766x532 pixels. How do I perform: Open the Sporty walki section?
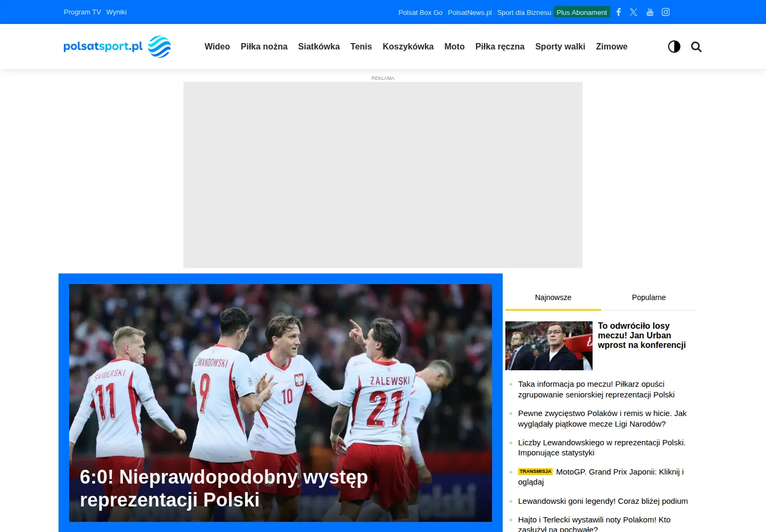(560, 47)
